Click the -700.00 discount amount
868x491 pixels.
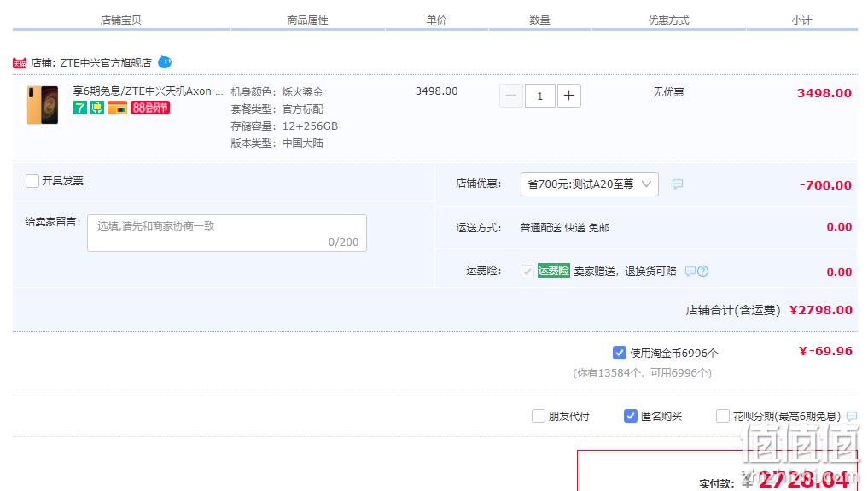tap(825, 185)
